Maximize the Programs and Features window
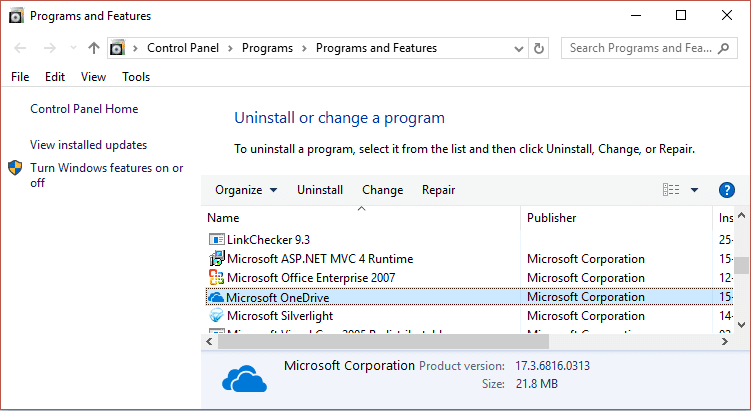This screenshot has height=411, width=751. [x=681, y=16]
